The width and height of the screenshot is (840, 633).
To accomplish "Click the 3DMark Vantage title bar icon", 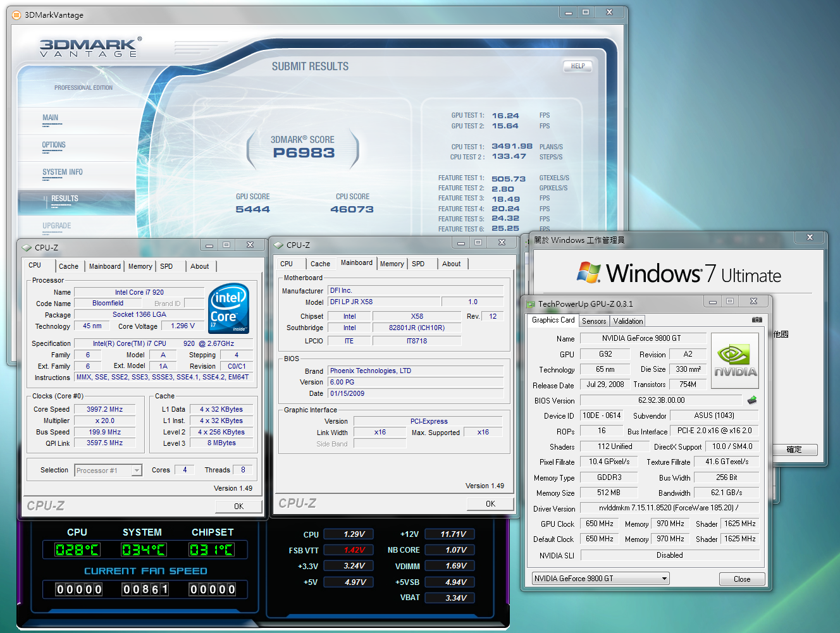I will tap(17, 15).
